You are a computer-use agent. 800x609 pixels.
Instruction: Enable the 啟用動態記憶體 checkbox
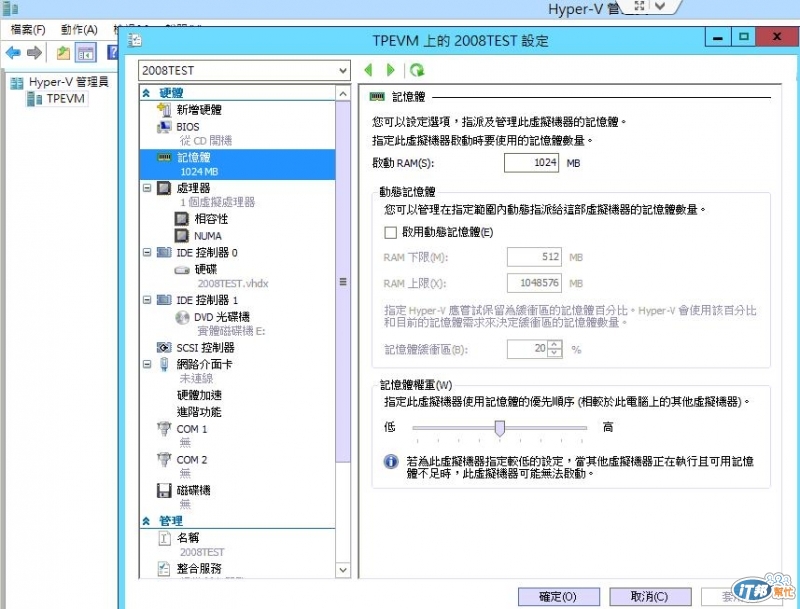point(390,233)
